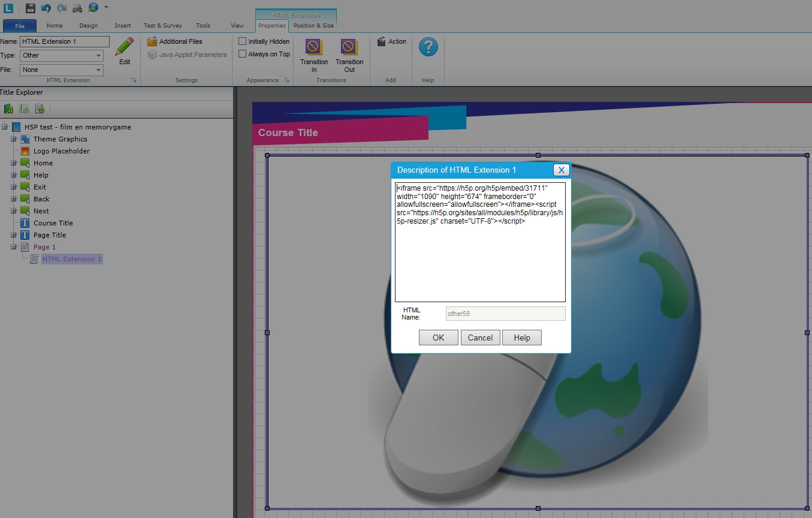Open Additional Files folder icon
Viewport: 812px width, 518px height.
point(152,41)
